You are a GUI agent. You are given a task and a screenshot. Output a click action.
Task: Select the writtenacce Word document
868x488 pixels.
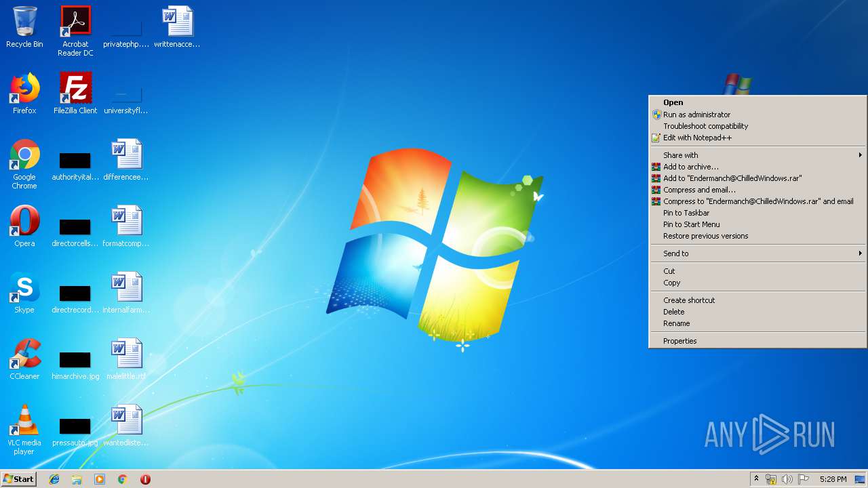(177, 28)
